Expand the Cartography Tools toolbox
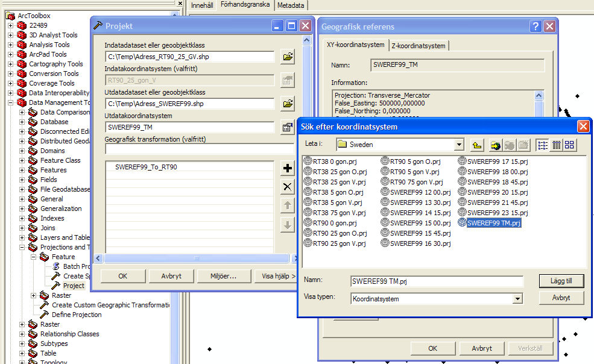The width and height of the screenshot is (594, 364). [x=10, y=64]
